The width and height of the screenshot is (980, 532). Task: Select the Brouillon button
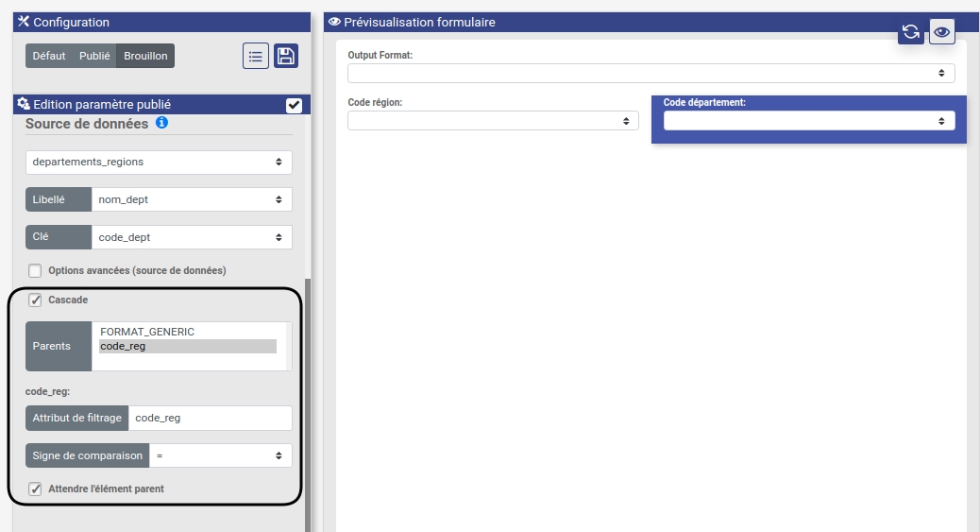(145, 56)
